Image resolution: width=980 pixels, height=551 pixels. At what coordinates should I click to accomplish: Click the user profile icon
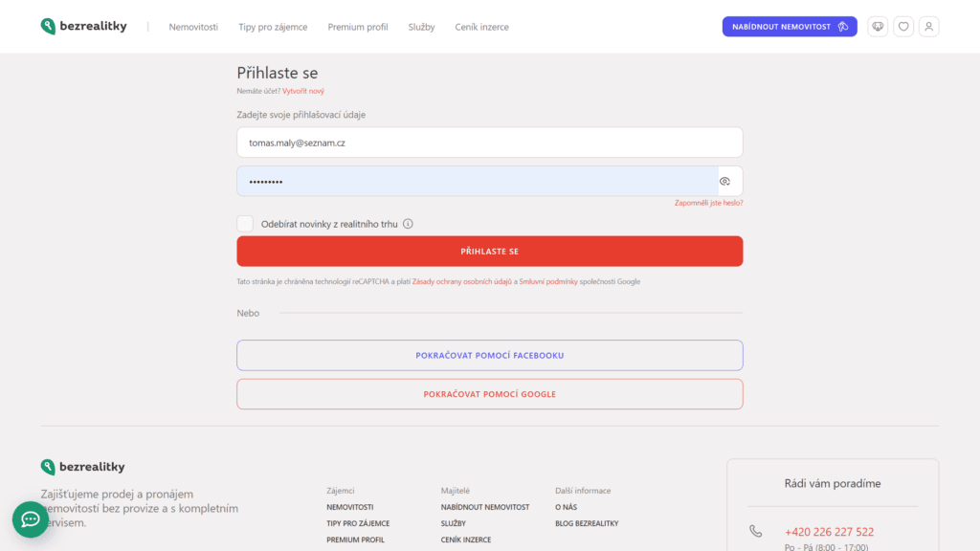tap(928, 27)
